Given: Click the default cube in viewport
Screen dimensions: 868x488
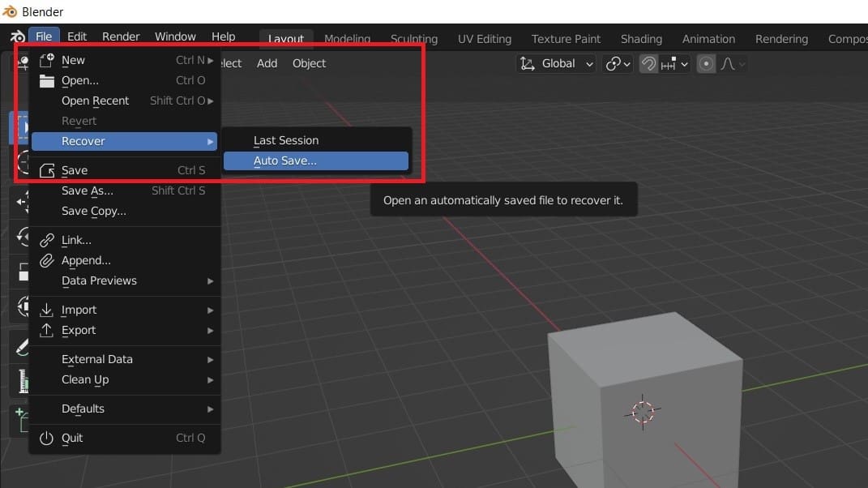Looking at the screenshot, I should (645, 399).
